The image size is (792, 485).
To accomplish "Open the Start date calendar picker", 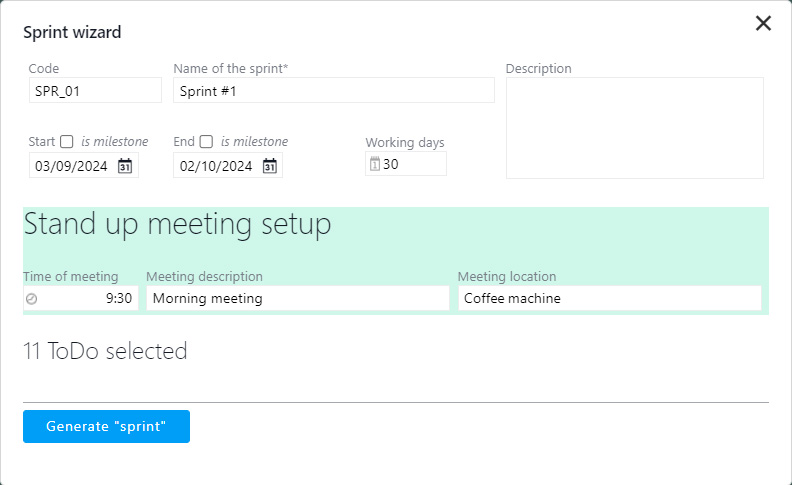I will 125,166.
